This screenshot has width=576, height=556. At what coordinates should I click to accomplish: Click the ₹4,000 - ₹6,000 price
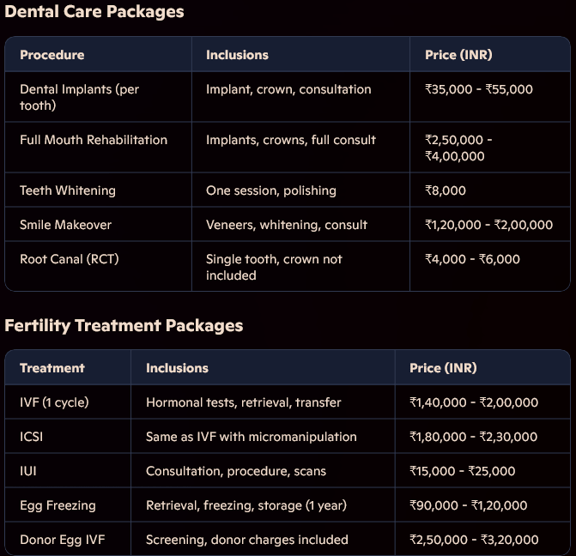pyautogui.click(x=472, y=259)
